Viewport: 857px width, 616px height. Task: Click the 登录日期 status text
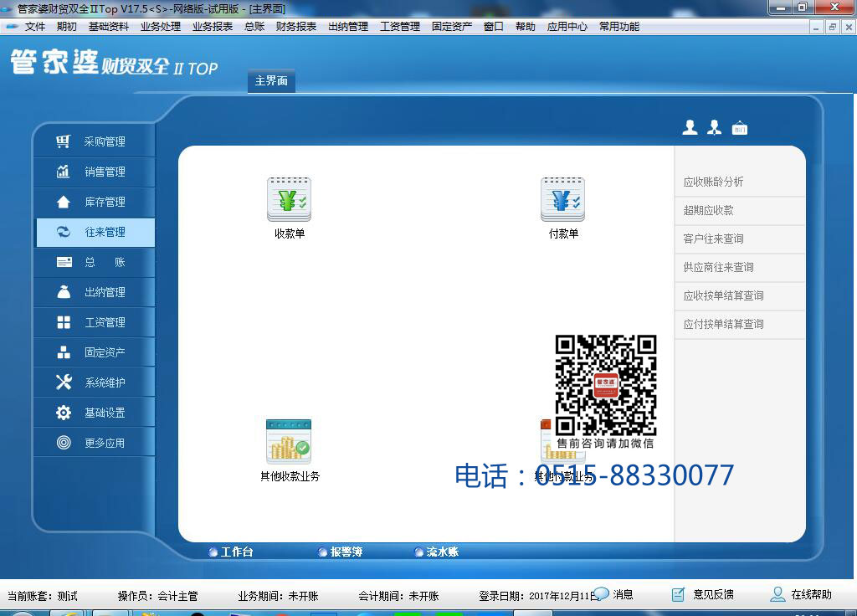click(x=538, y=596)
